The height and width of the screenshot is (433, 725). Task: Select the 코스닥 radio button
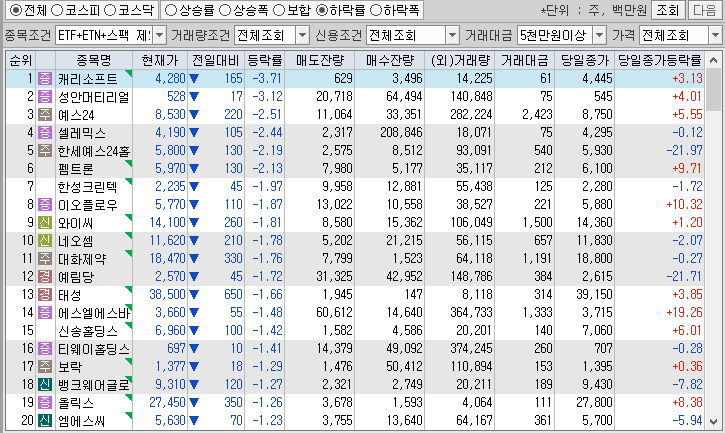click(110, 10)
